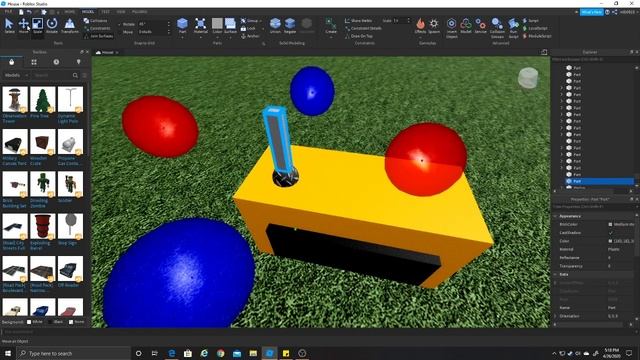Open the Material picker icon

point(200,24)
